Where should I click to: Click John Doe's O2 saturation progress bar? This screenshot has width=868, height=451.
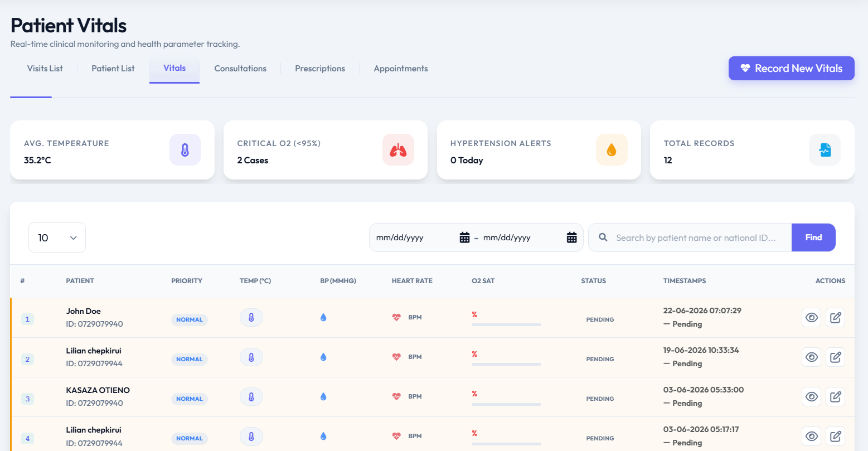click(506, 324)
